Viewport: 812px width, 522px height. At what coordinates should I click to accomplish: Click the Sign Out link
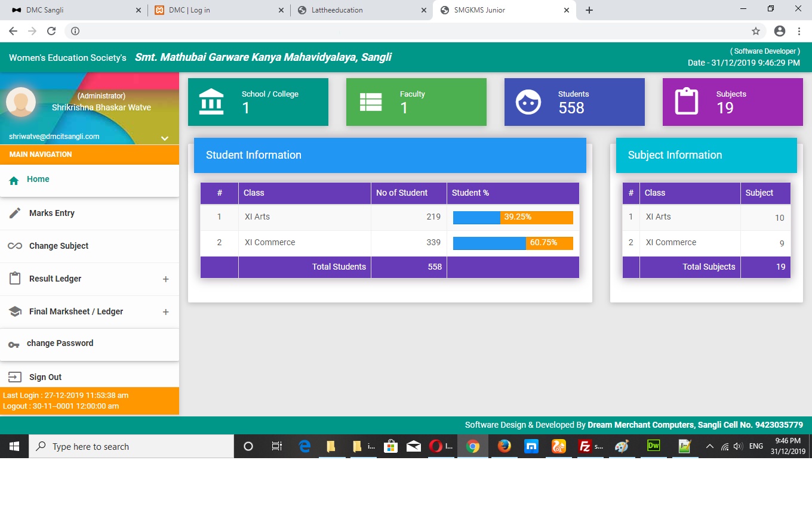[x=45, y=377]
